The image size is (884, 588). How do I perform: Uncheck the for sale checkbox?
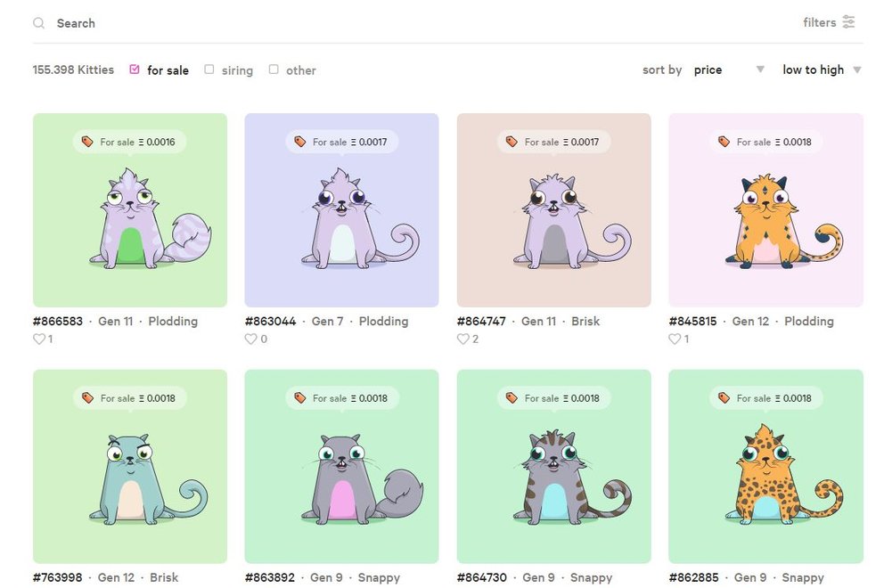tap(135, 69)
